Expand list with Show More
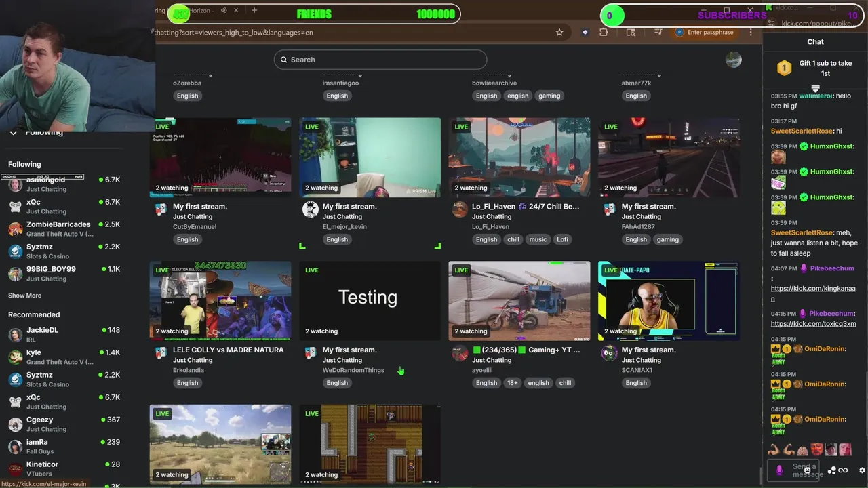868x488 pixels. pos(24,296)
